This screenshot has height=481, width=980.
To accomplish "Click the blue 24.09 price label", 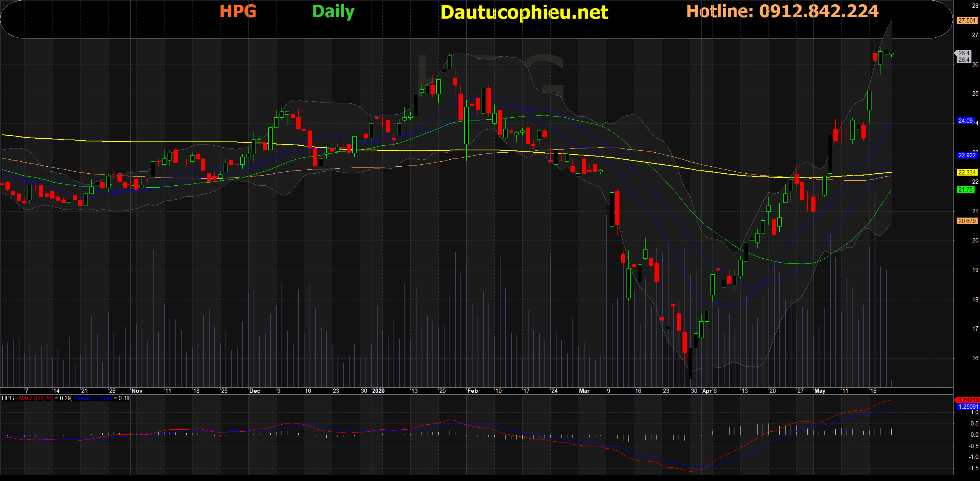I will click(x=965, y=121).
